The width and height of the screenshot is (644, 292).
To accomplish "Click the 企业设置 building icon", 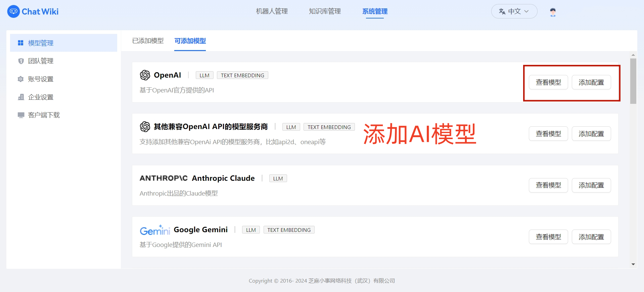I will click(21, 97).
